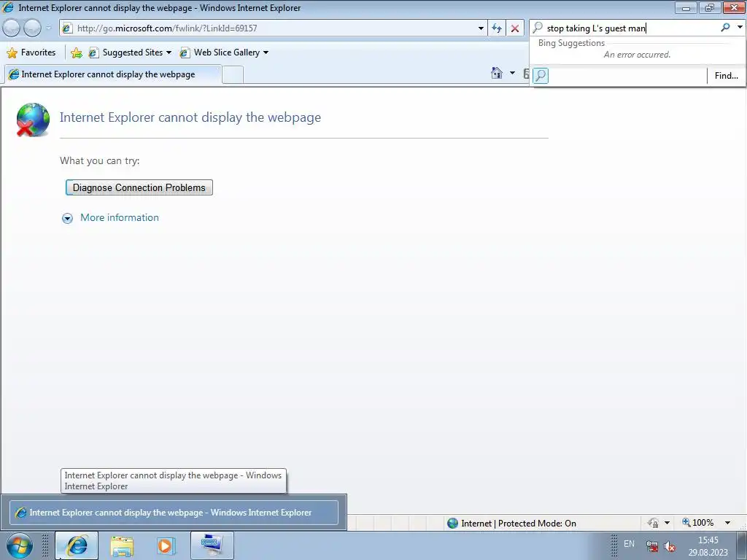The image size is (747, 560).
Task: Click the Internet Explorer taskbar preview thumbnail
Action: [x=174, y=513]
